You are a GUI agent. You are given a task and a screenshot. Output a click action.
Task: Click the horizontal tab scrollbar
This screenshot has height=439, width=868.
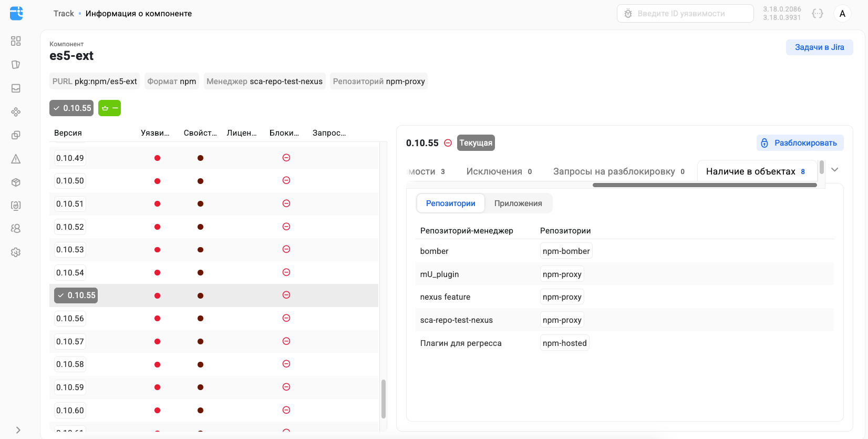(705, 185)
